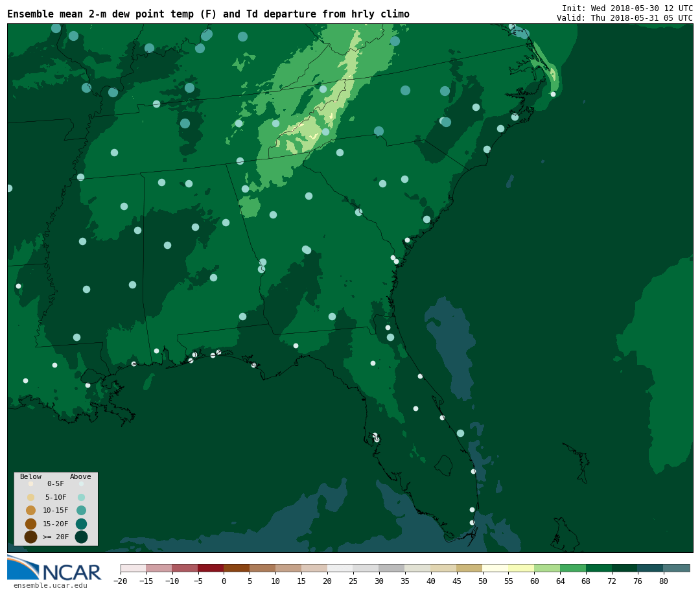Click the 'Valid: Thu 2018-05-31 05 UTC' text
This screenshot has height=593, width=700.
[625, 18]
